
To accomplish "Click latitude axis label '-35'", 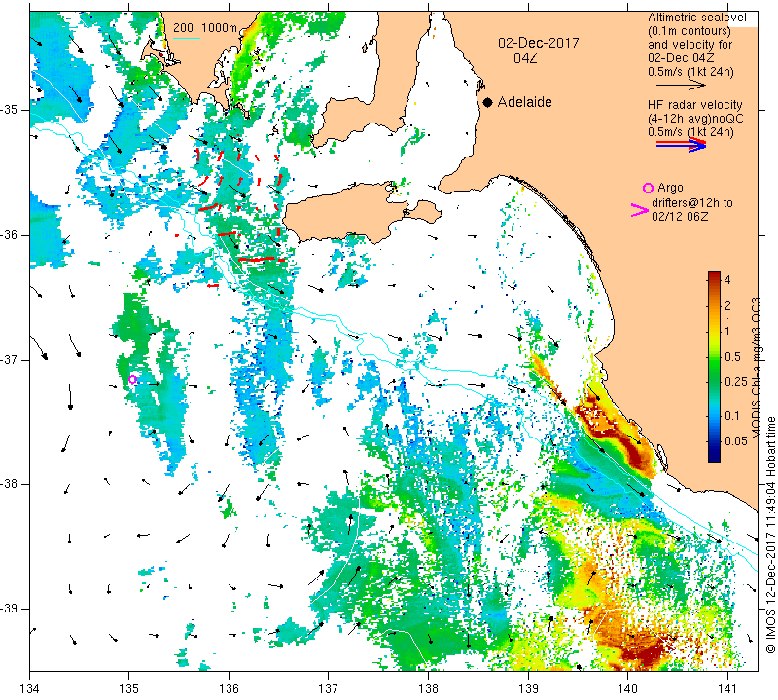I will (x=10, y=110).
